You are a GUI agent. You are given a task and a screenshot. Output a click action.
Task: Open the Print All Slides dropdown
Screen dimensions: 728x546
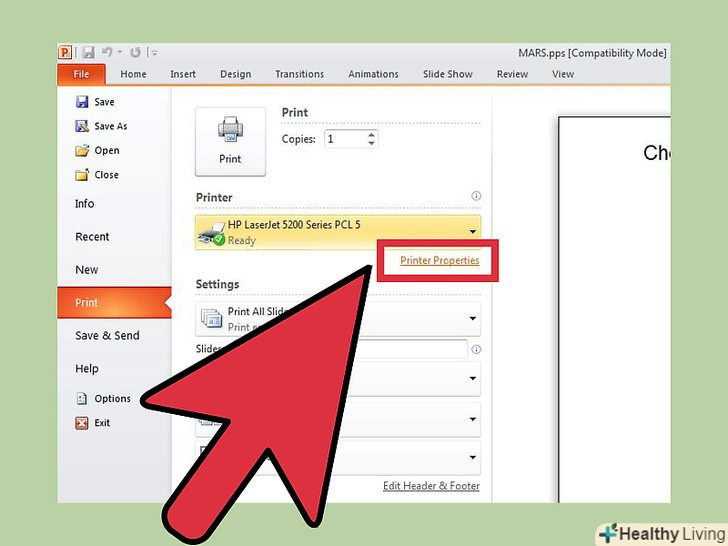click(x=338, y=319)
